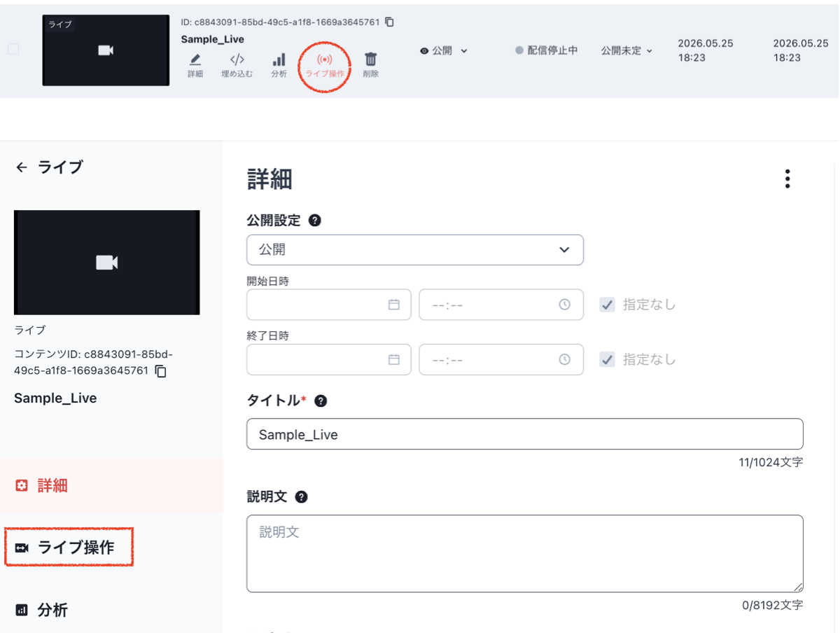Toggle 指定なし checkbox for 開始日時
Image resolution: width=840 pixels, height=633 pixels.
(x=607, y=305)
